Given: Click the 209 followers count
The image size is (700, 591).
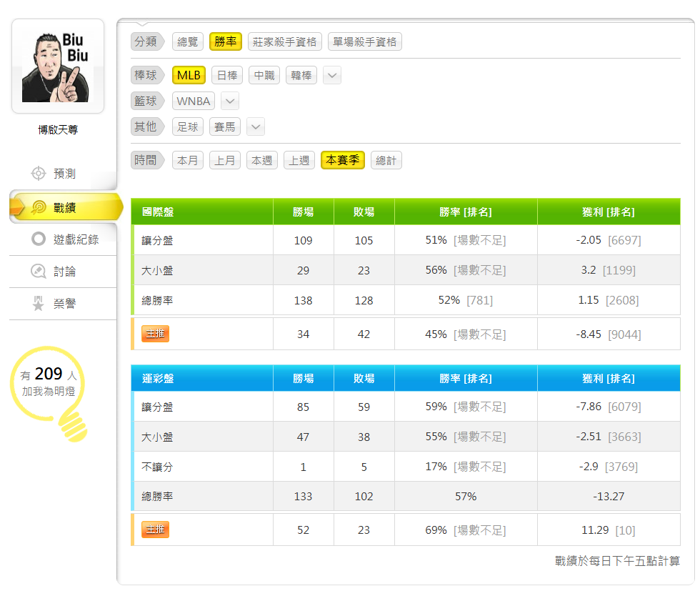Looking at the screenshot, I should [49, 374].
